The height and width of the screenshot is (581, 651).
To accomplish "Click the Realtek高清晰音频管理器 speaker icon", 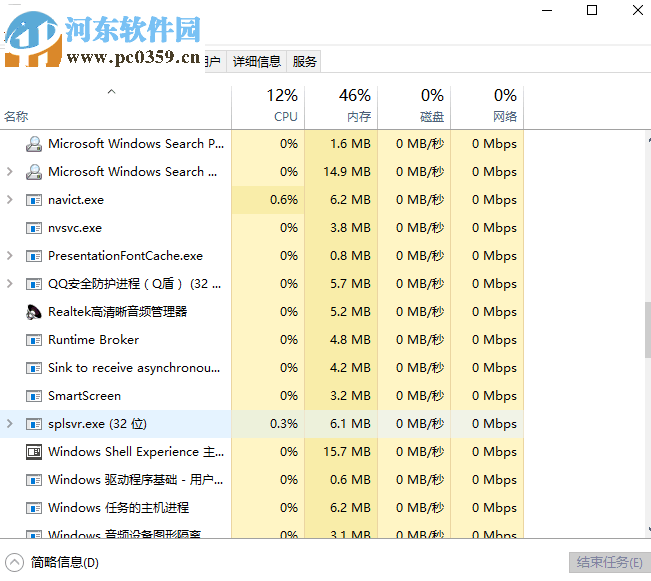I will coord(34,312).
